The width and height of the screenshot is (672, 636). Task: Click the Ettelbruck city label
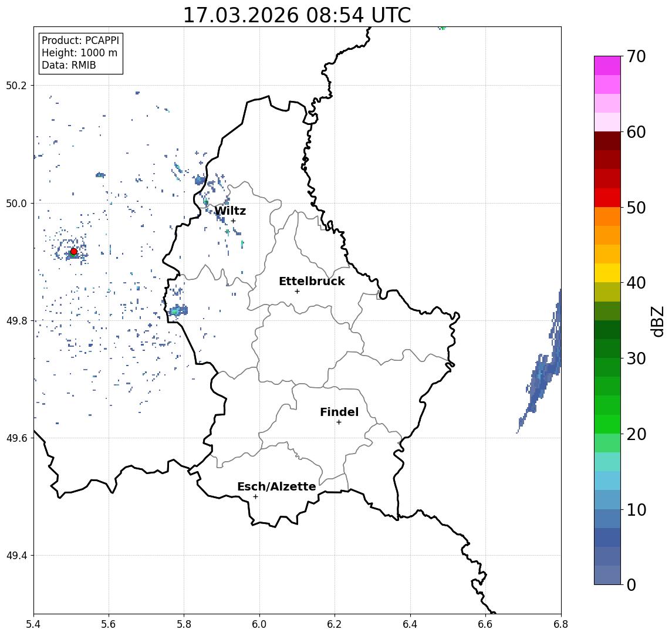click(312, 281)
